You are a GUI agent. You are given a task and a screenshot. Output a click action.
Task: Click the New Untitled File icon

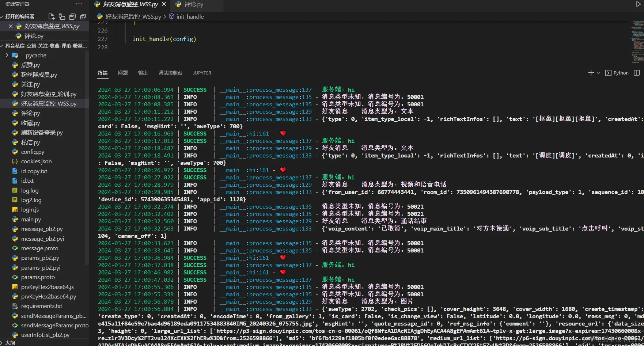coord(52,16)
